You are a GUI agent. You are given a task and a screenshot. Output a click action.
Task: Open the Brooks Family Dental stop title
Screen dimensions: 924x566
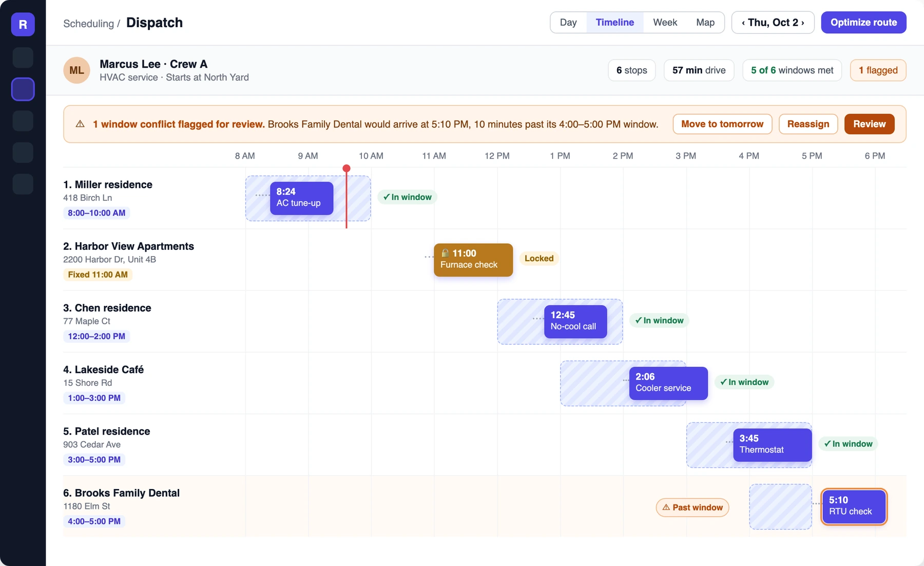pos(122,493)
